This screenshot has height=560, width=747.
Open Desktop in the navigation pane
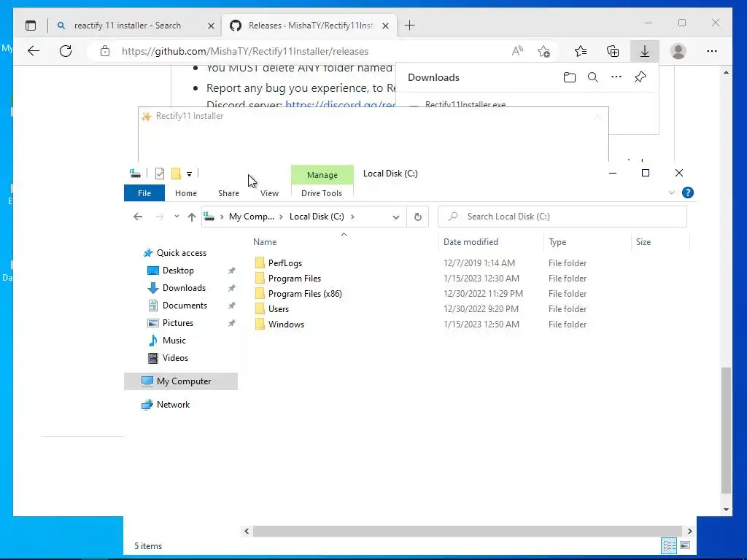(x=178, y=271)
